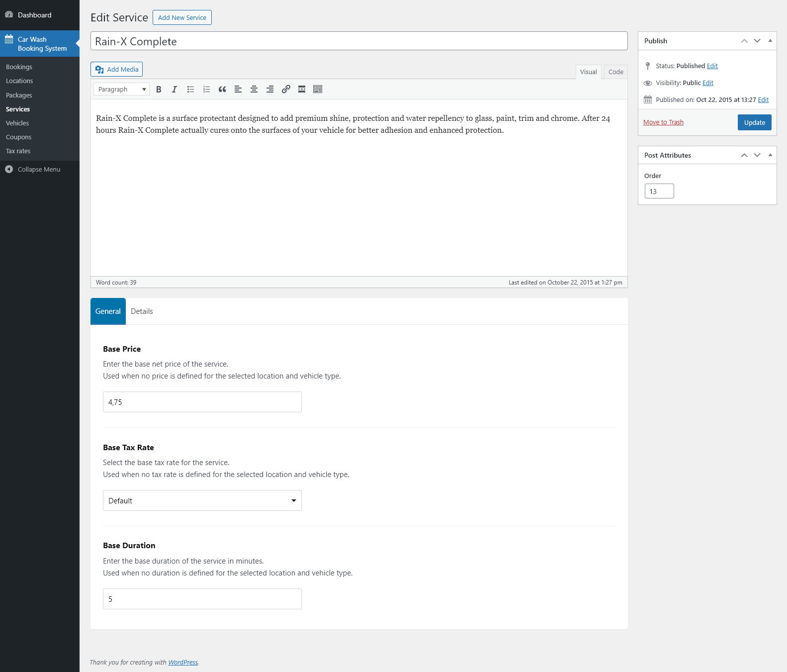This screenshot has height=672, width=787.
Task: Insert a numbered list
Action: pos(206,90)
